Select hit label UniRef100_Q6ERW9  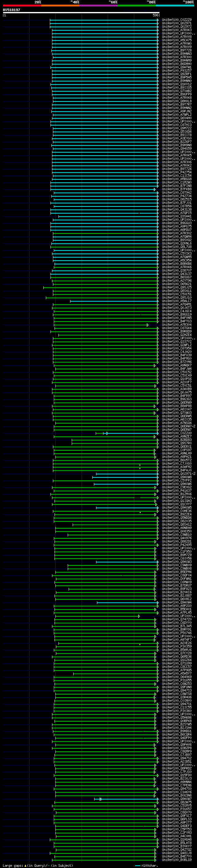177,403
